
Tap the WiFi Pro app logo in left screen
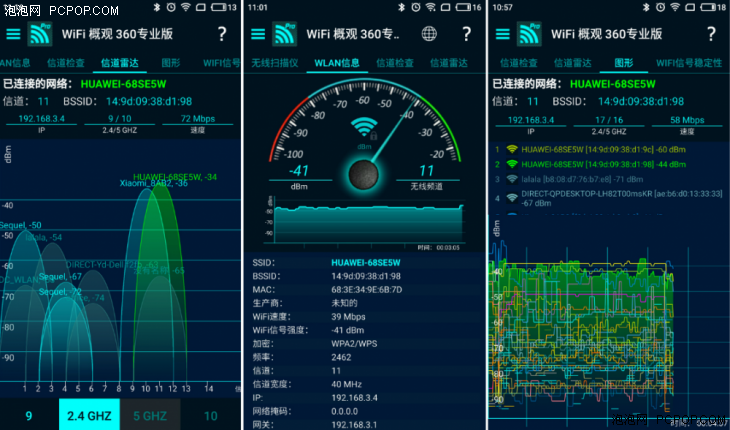point(40,34)
